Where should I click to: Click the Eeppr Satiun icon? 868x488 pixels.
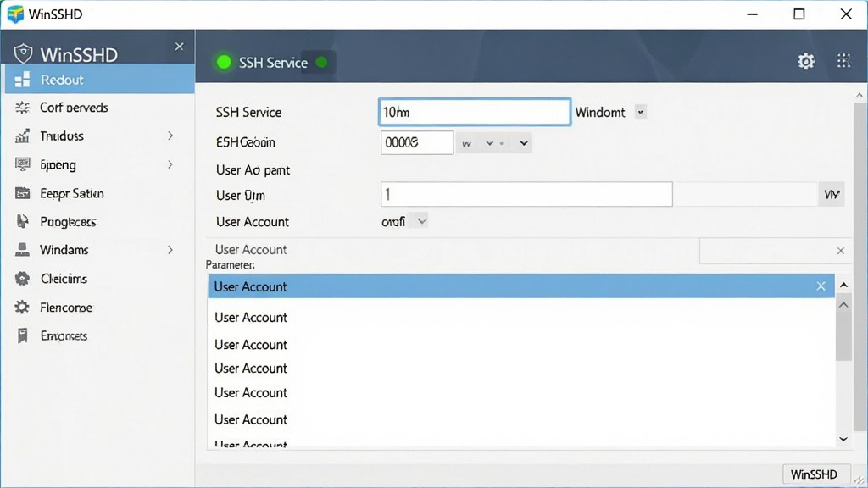[x=23, y=193]
